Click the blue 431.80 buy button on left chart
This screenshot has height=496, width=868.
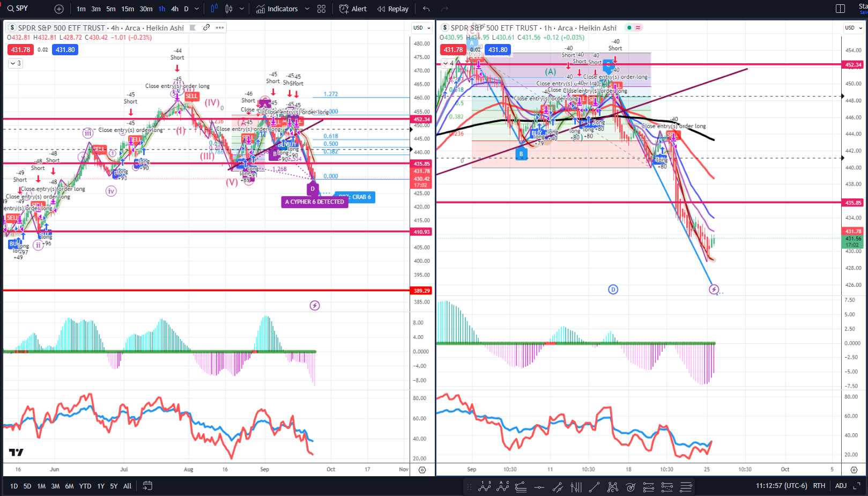[65, 50]
